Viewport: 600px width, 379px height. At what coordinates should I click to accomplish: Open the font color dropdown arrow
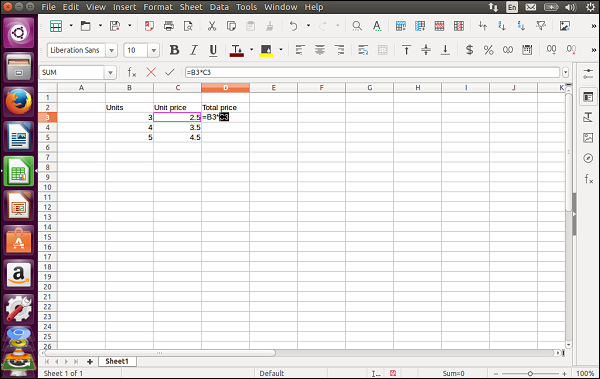[251, 49]
